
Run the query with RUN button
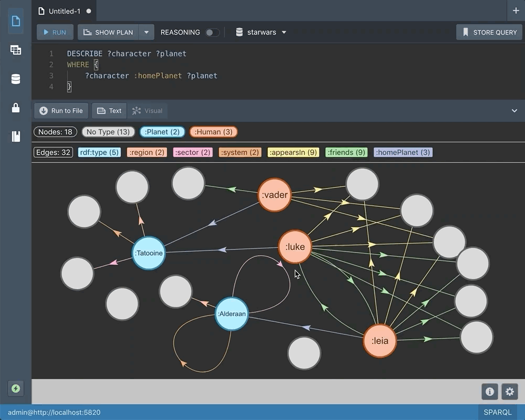(55, 33)
